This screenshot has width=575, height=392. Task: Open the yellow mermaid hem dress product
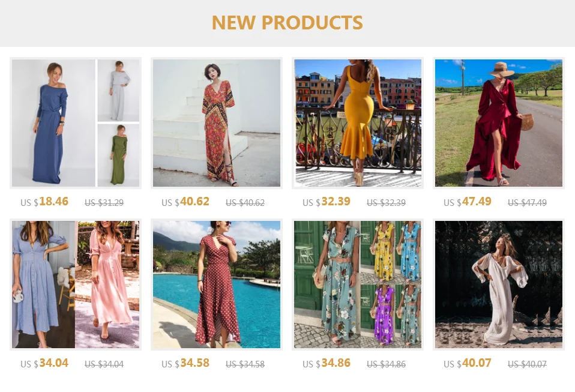[358, 123]
